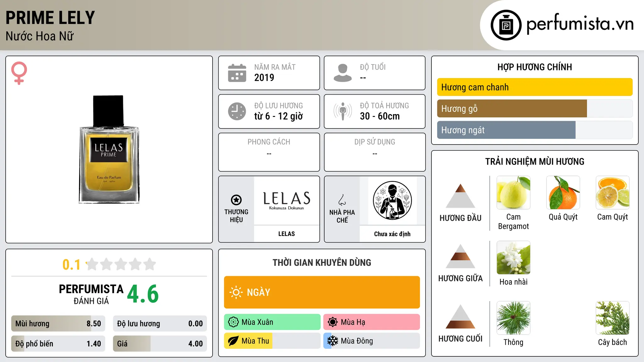644x362 pixels.
Task: Click the Hương ngát accord bar
Action: click(535, 130)
